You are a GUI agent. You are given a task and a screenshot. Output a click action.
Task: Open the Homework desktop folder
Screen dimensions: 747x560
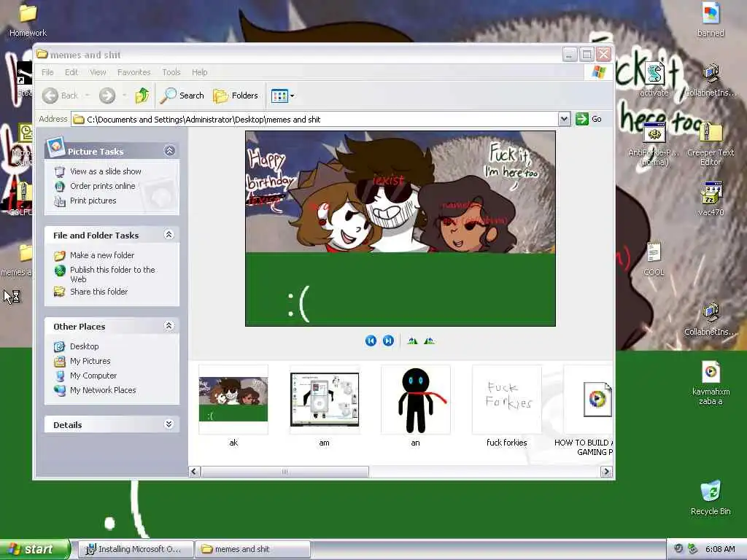28,20
